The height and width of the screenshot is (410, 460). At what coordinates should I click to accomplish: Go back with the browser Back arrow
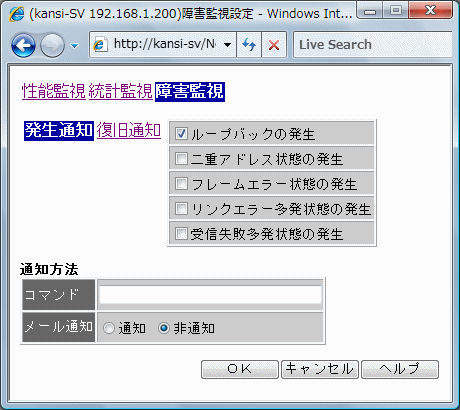pos(23,45)
